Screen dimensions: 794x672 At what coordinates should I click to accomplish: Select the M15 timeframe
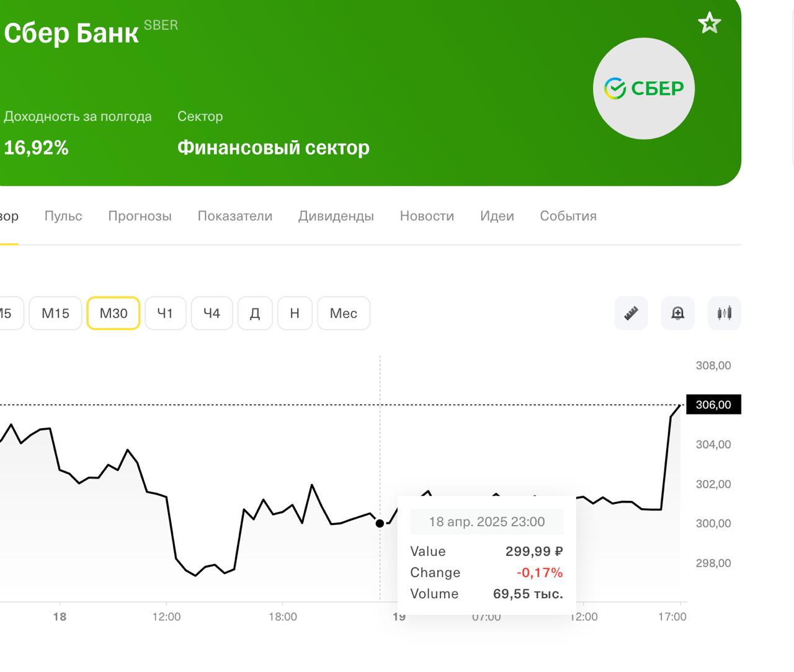(55, 313)
